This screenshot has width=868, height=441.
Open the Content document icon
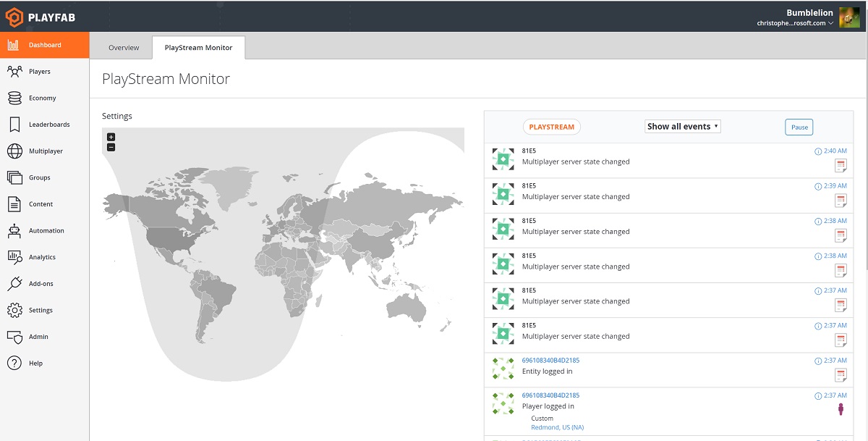coord(14,204)
